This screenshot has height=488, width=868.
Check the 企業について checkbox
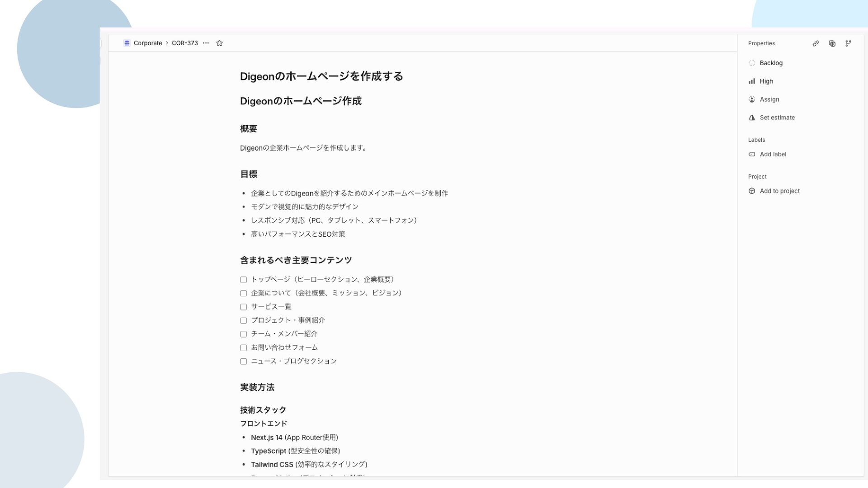tap(243, 293)
